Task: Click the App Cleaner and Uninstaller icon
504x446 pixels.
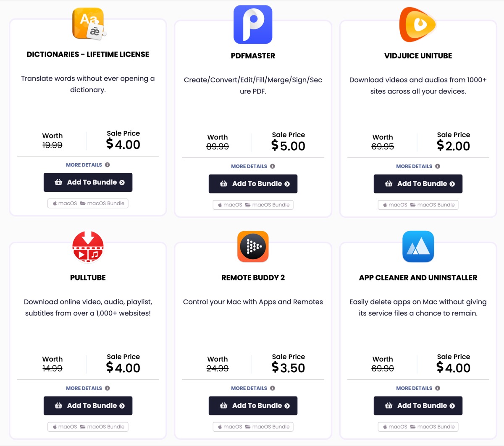Action: (418, 247)
